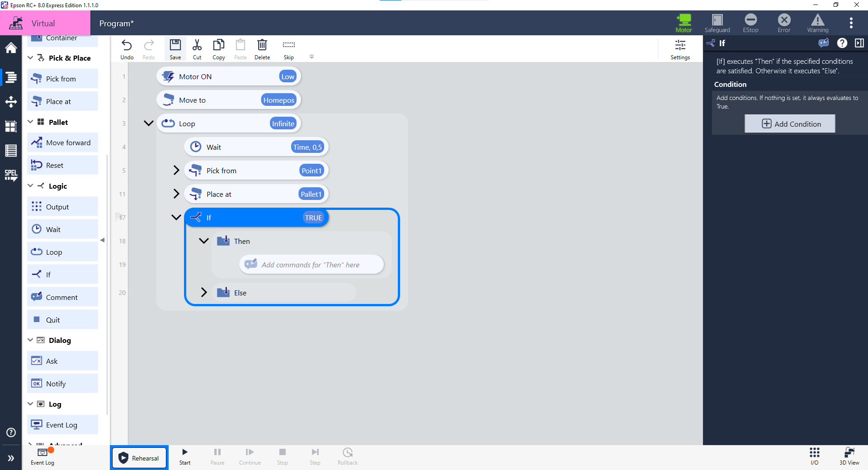Skip the selected command
The image size is (868, 470).
289,49
